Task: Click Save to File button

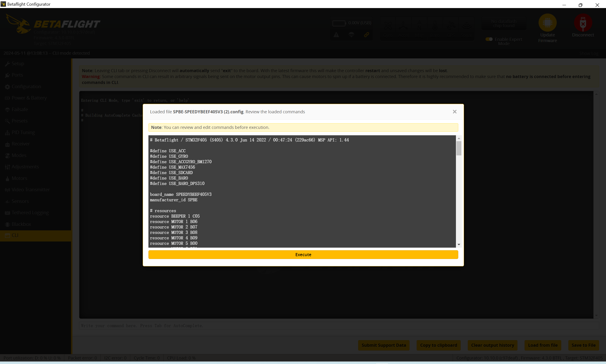Action: coord(584,345)
